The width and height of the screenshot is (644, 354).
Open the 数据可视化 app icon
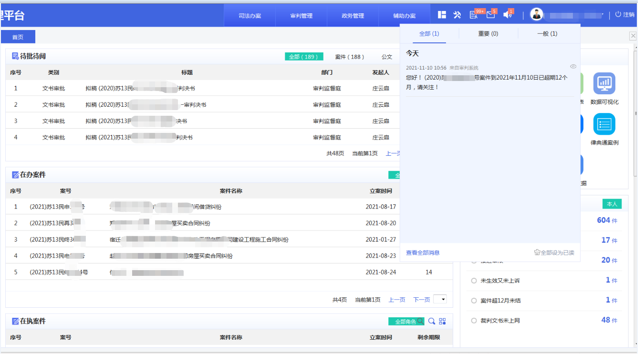pyautogui.click(x=604, y=84)
